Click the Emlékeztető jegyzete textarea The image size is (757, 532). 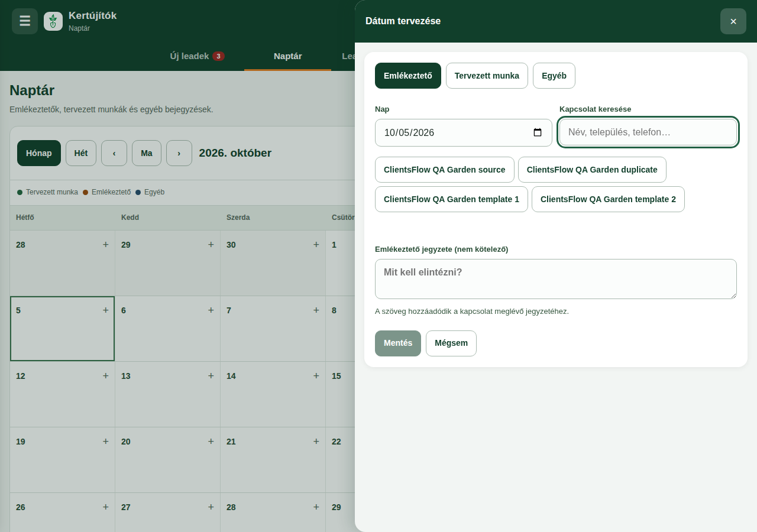(556, 279)
